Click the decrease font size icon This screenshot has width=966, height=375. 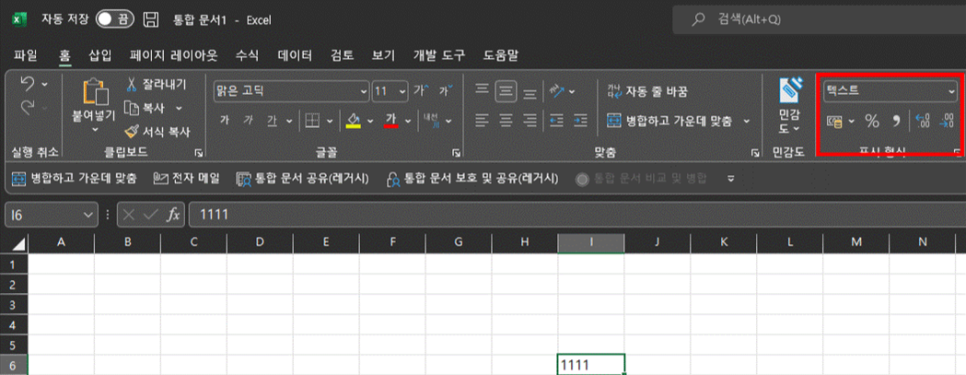coord(445,91)
